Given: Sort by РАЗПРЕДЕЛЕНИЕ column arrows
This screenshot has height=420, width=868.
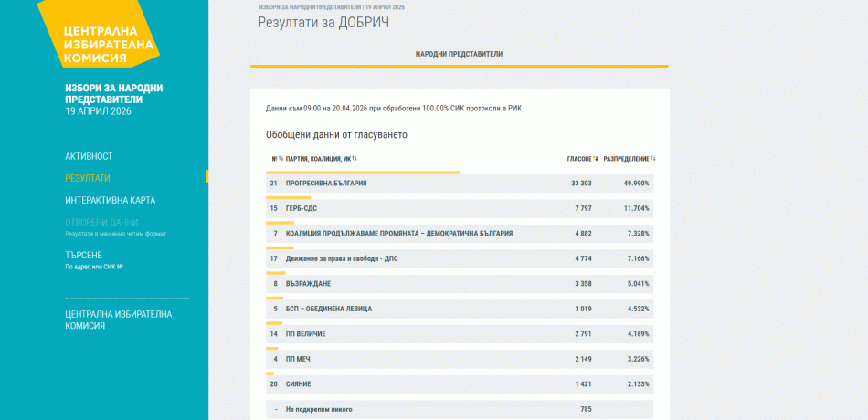Looking at the screenshot, I should pos(652,159).
